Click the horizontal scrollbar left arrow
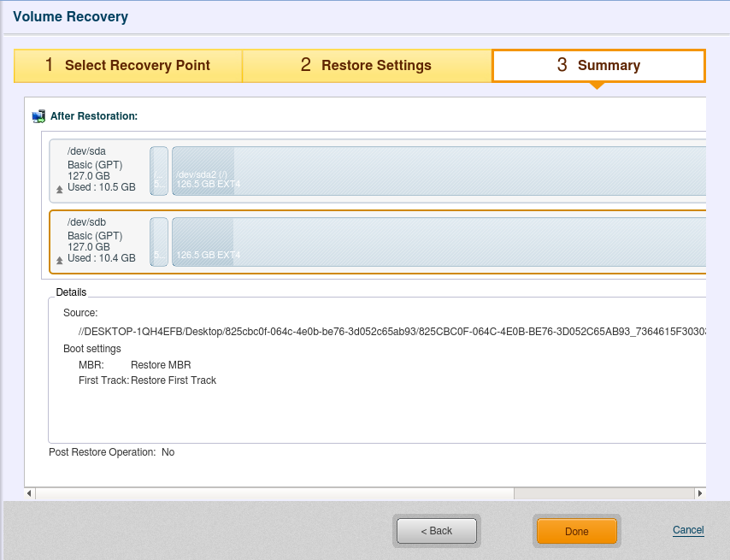730x560 pixels. 30,493
